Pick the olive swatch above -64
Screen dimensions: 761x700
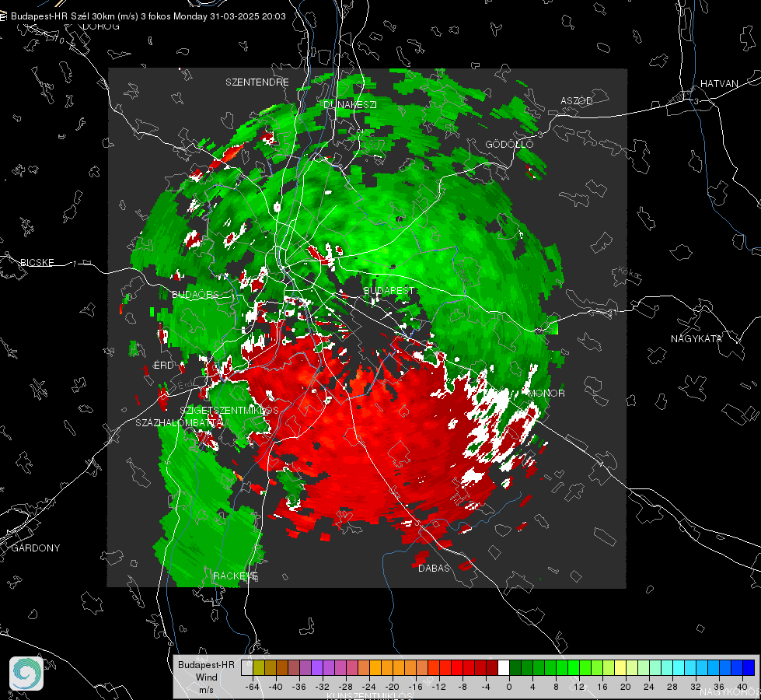tap(258, 667)
